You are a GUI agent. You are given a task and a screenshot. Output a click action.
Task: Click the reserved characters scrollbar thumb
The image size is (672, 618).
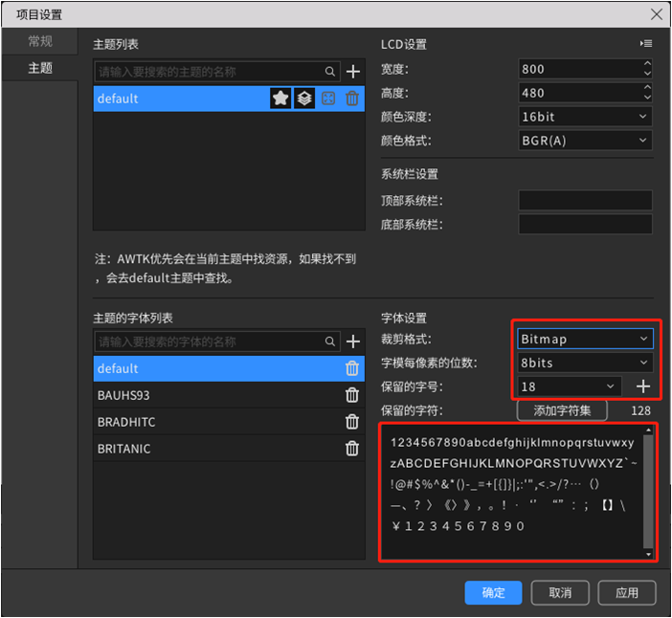[x=648, y=491]
